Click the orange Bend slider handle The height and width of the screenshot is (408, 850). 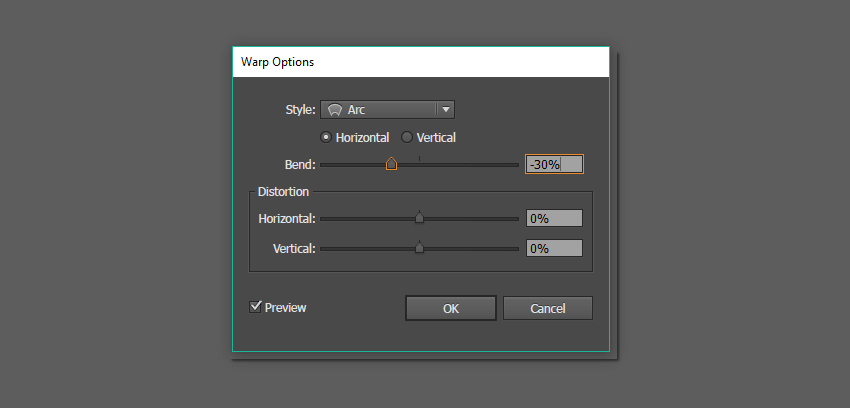tap(391, 164)
